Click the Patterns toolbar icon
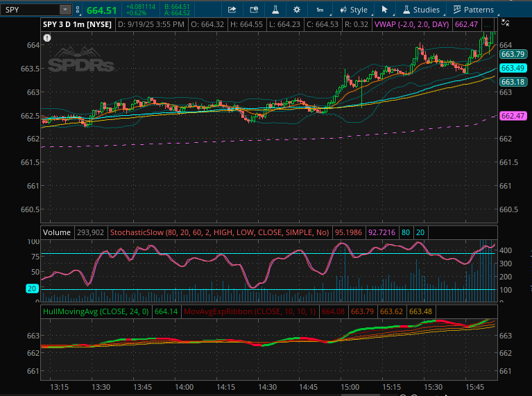 (457, 10)
